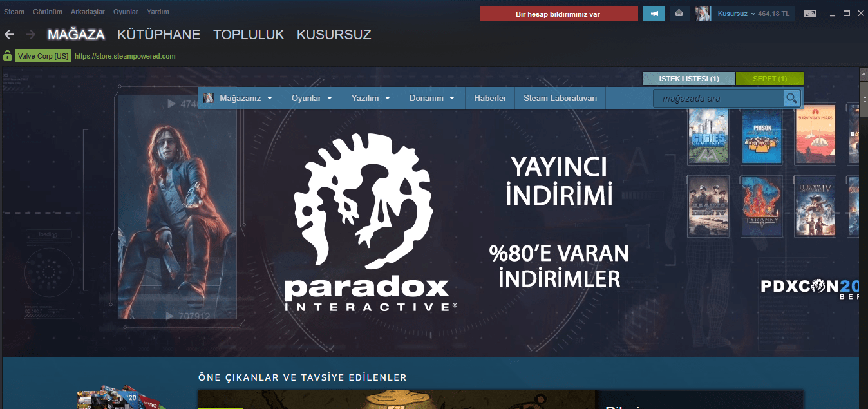Switch to the KUSURSUZ profile tab
The width and height of the screenshot is (868, 409).
[x=334, y=34]
